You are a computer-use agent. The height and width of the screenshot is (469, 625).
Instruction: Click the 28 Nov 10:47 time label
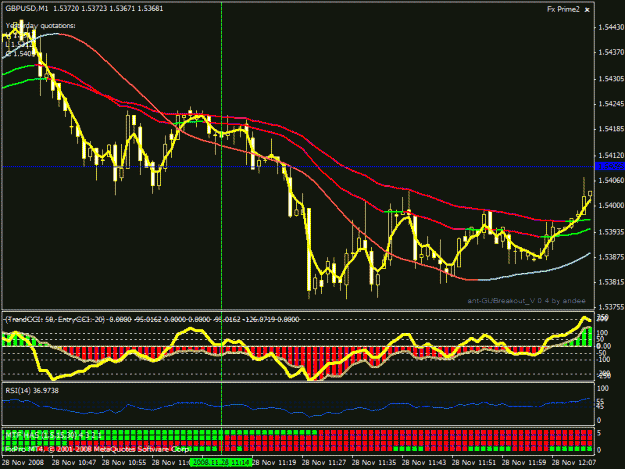[x=74, y=463]
